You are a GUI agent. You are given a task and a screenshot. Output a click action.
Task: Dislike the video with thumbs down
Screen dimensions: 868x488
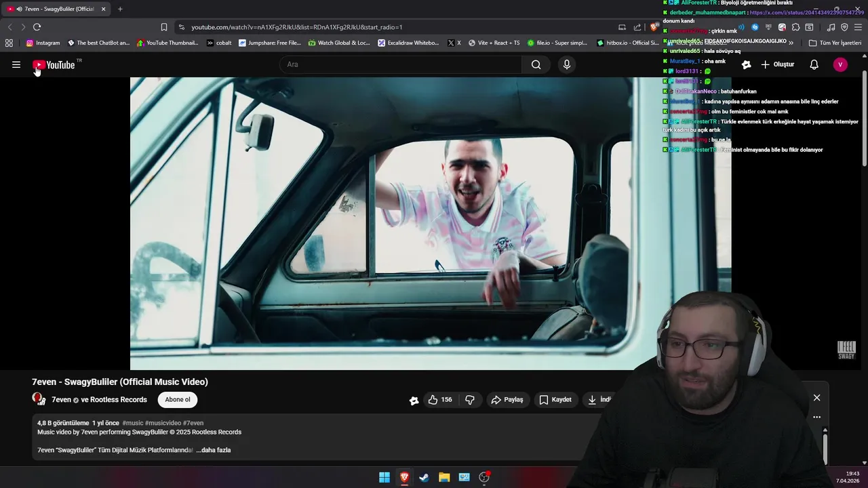[x=470, y=400]
